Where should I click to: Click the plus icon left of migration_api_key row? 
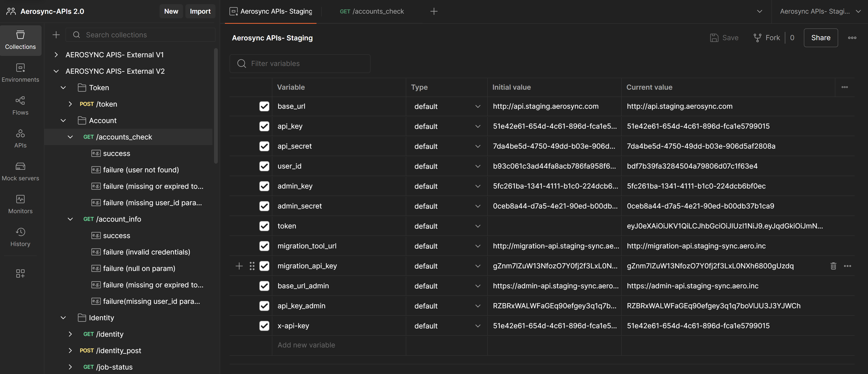point(239,266)
